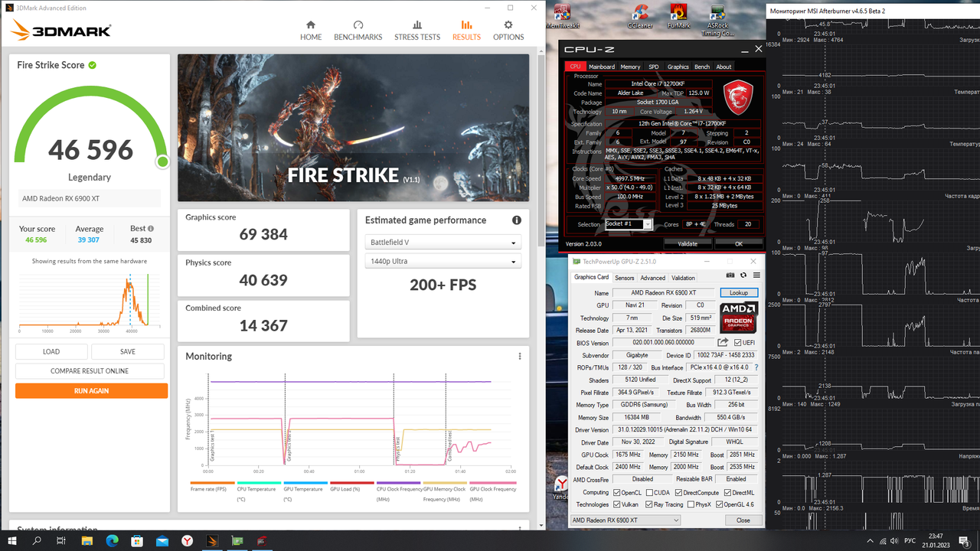Switch to the GPU-Z taskbar icon
The image size is (980, 551).
pos(237,541)
